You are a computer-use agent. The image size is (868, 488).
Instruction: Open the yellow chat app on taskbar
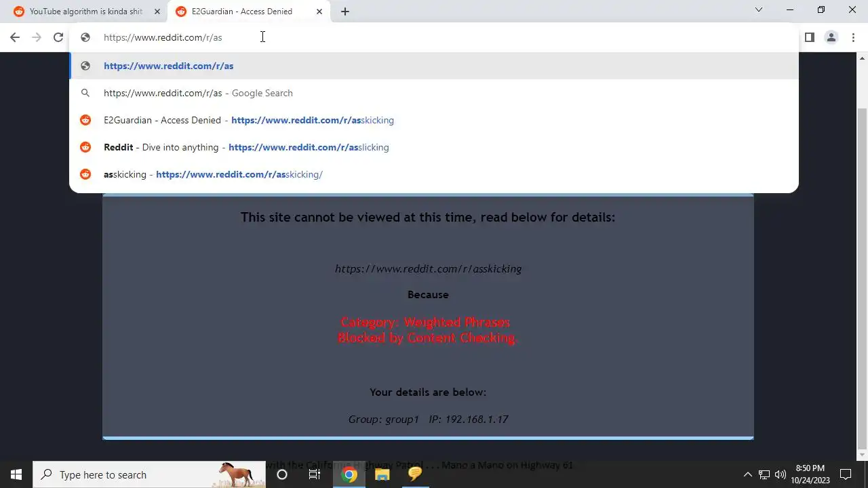[x=415, y=474]
